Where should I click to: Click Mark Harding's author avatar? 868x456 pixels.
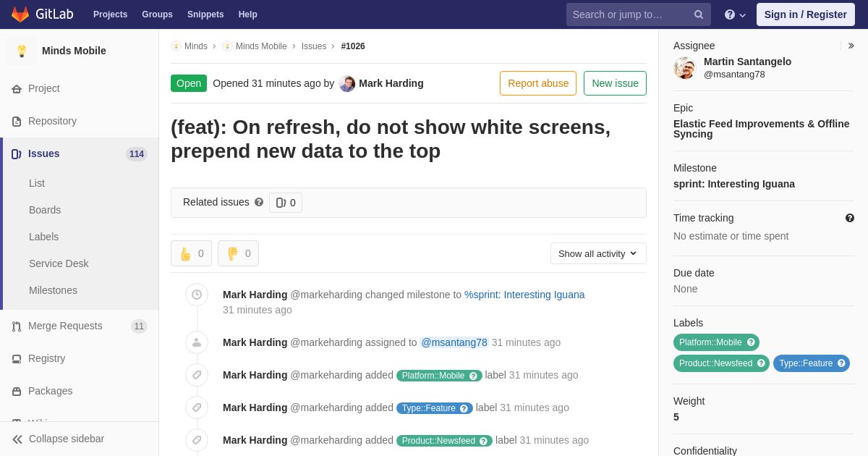click(x=347, y=83)
